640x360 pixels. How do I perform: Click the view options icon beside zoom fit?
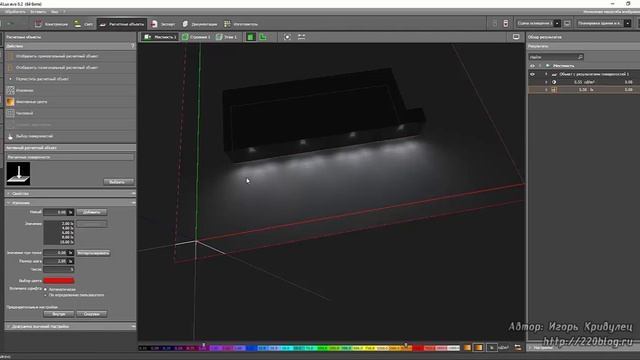tap(301, 37)
